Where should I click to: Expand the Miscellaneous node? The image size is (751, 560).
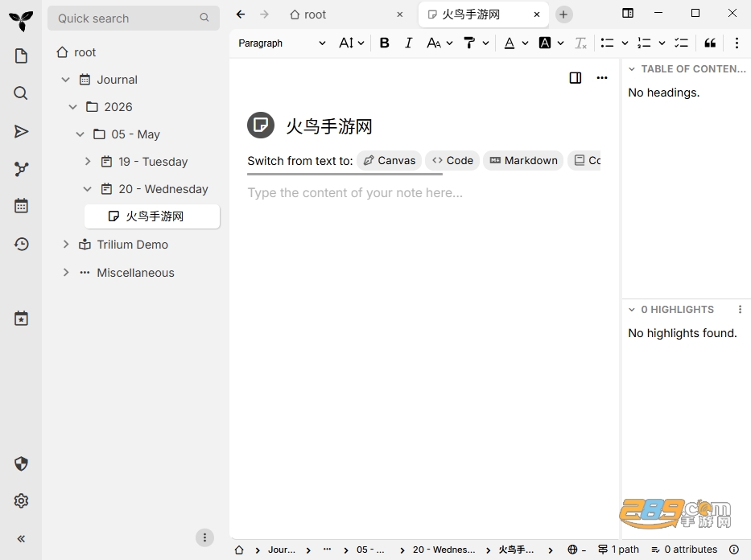66,272
